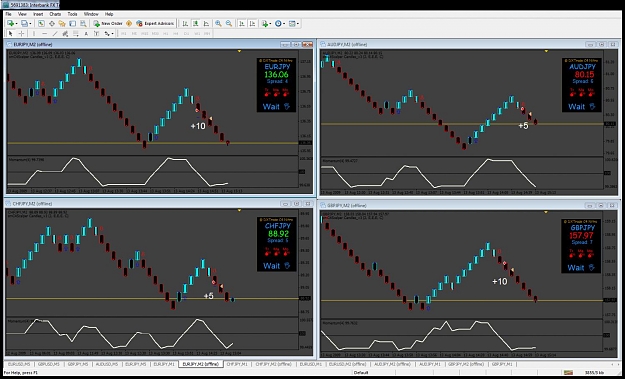Switch to the EURUSD,M5 chart tab

19,364
